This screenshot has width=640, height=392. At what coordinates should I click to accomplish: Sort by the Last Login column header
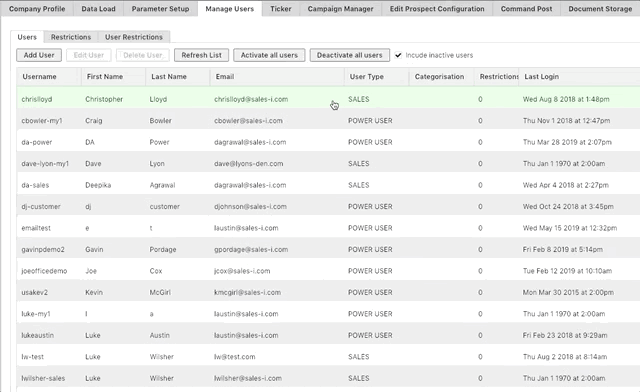point(579,76)
